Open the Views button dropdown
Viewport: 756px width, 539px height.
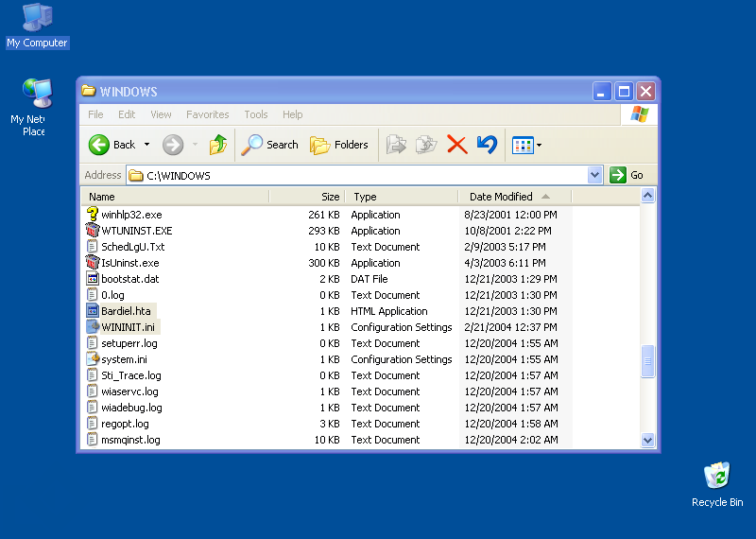539,145
